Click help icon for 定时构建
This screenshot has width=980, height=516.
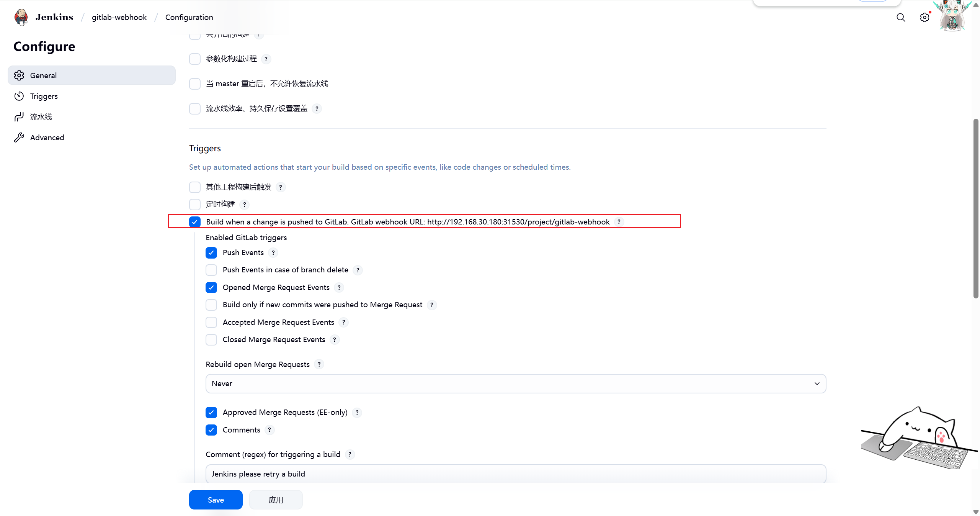click(x=245, y=205)
